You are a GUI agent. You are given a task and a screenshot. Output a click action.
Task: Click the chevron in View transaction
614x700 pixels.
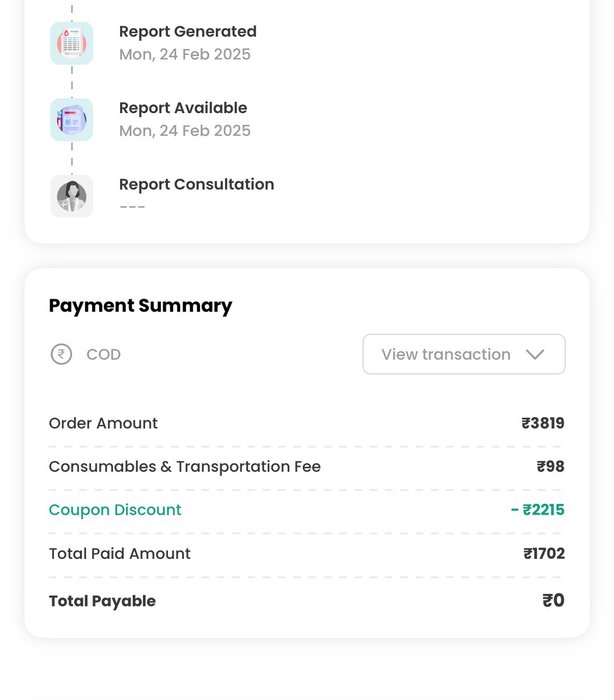(x=535, y=354)
